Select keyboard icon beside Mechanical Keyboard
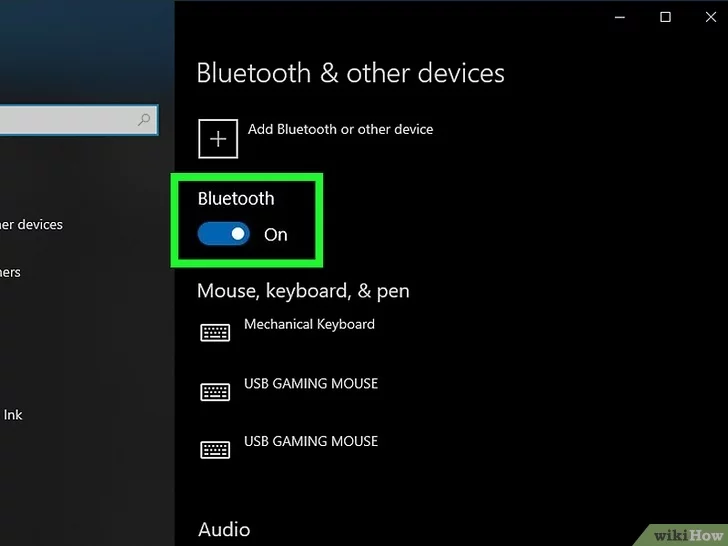 215,332
